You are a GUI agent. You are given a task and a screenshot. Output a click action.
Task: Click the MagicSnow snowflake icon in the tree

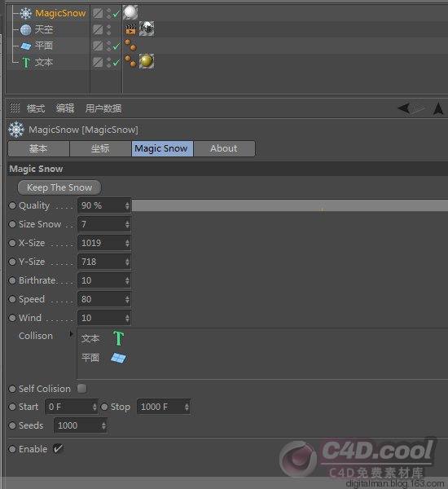click(x=25, y=13)
